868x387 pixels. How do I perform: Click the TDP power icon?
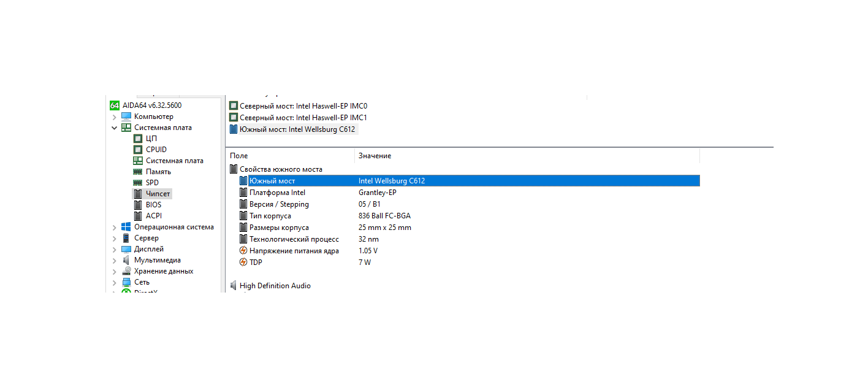243,262
